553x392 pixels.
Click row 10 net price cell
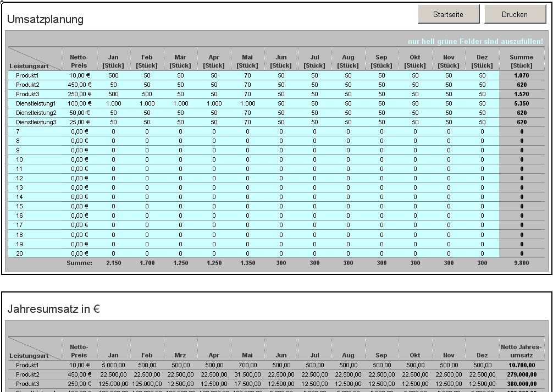[x=79, y=159]
